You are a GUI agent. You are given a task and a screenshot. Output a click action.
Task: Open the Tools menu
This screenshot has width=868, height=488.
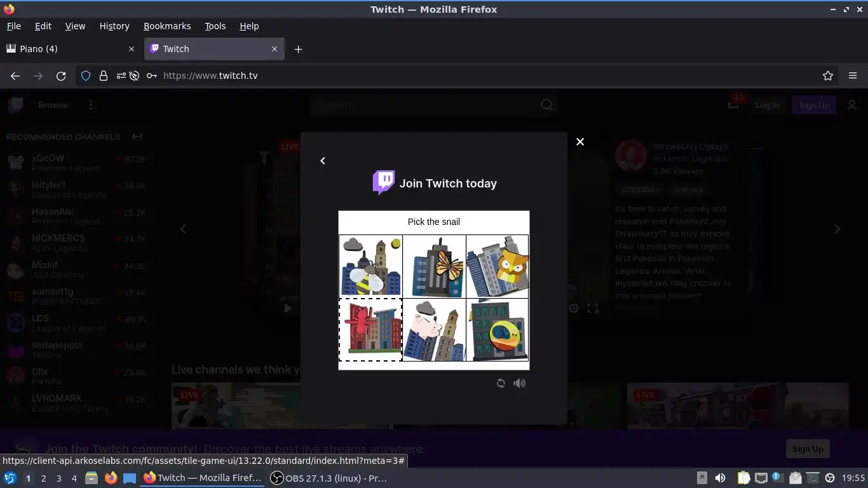(215, 26)
